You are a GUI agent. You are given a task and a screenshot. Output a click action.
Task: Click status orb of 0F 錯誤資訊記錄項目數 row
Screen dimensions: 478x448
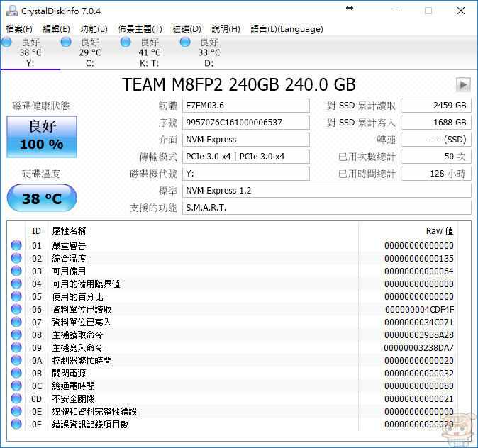16,424
